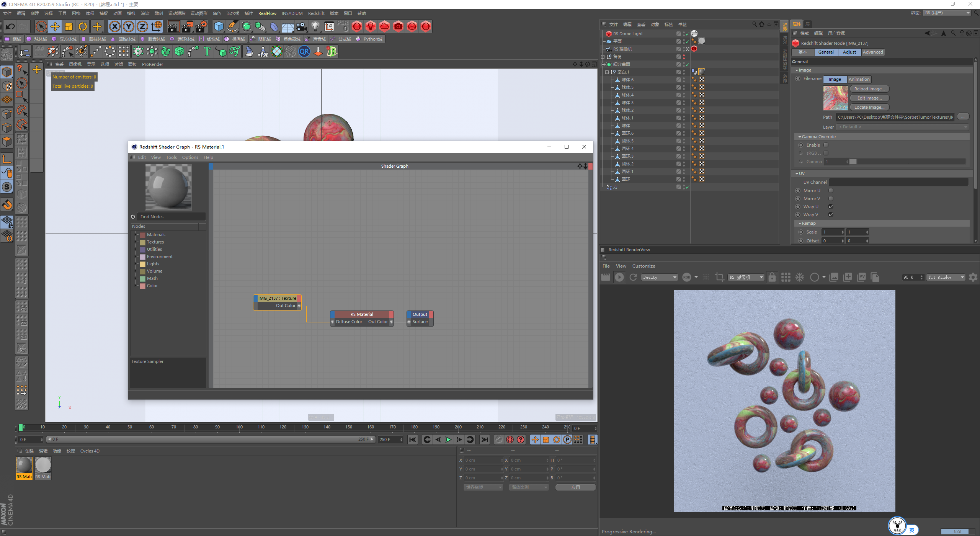Image resolution: width=980 pixels, height=536 pixels.
Task: Click Reload Image button in RS Material
Action: [869, 88]
